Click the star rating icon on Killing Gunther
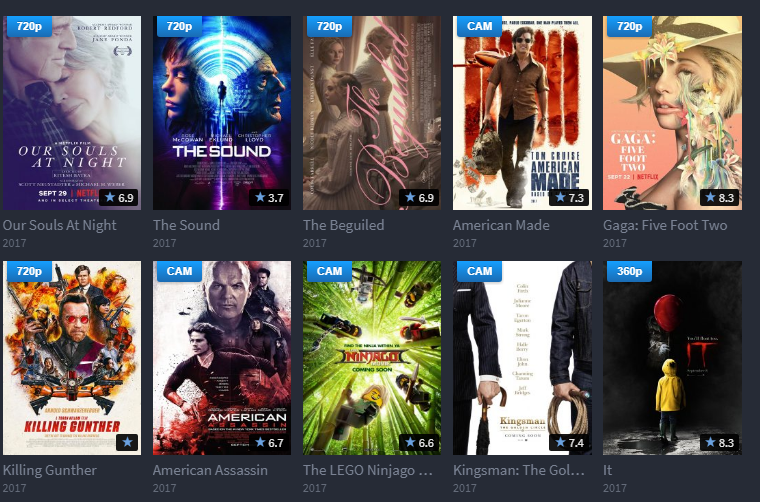 pos(127,442)
